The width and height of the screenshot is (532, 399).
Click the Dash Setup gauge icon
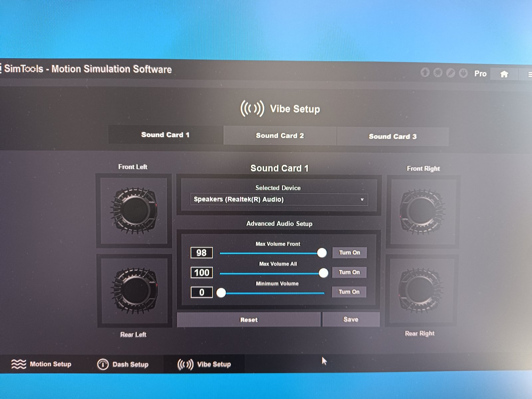pos(103,364)
